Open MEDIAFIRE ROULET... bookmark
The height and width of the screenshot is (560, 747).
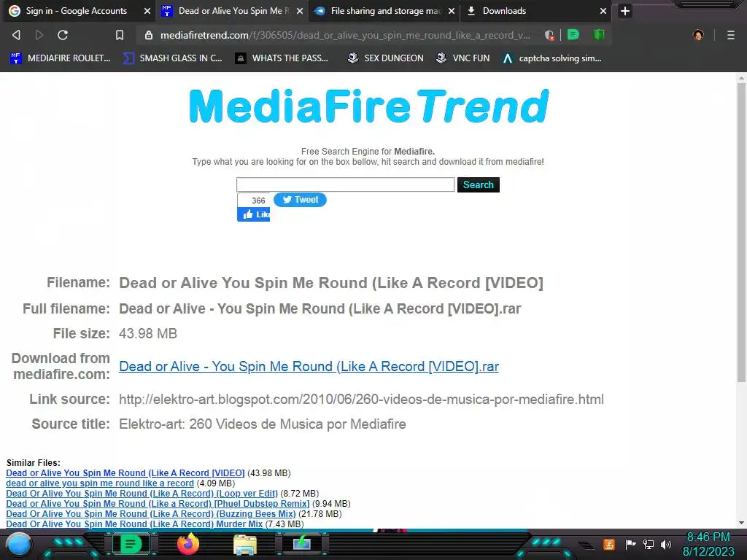coord(61,58)
